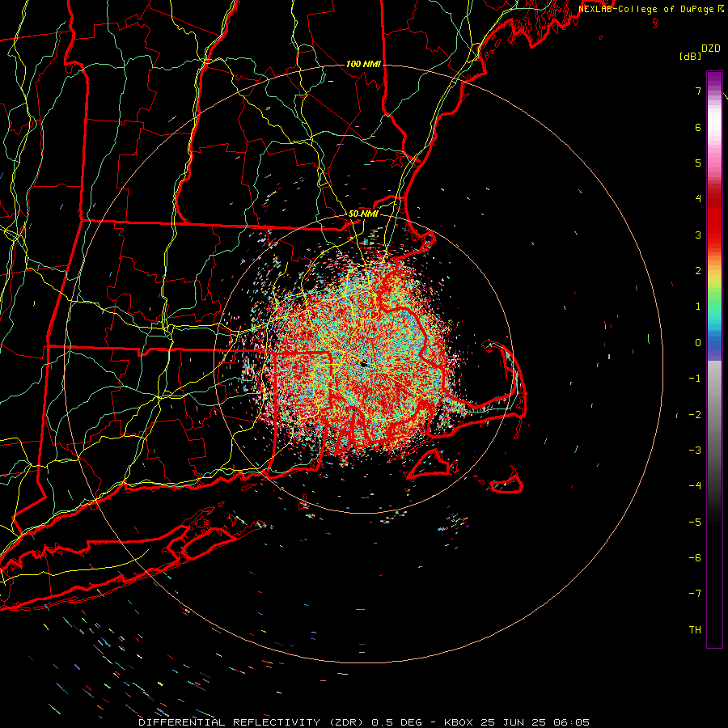Click the 1 value on the color scale
Viewport: 728px width, 728px height.
point(698,307)
